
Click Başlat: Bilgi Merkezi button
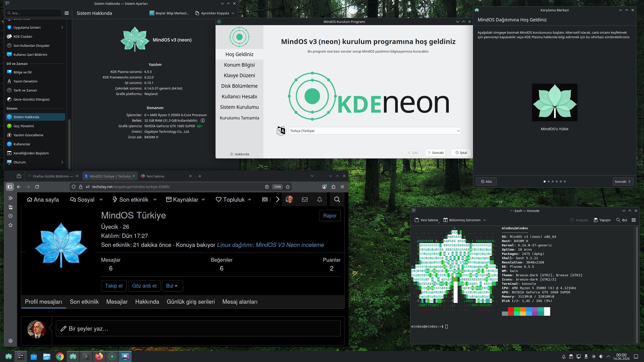click(169, 13)
